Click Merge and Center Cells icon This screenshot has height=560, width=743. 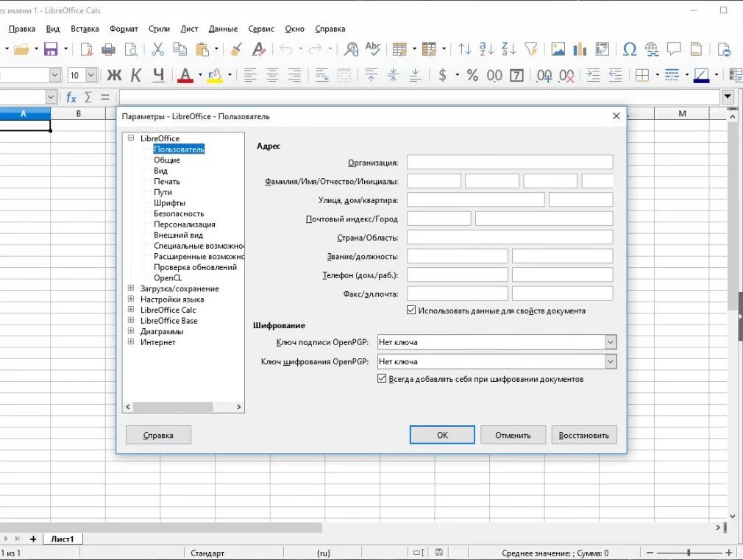[344, 75]
